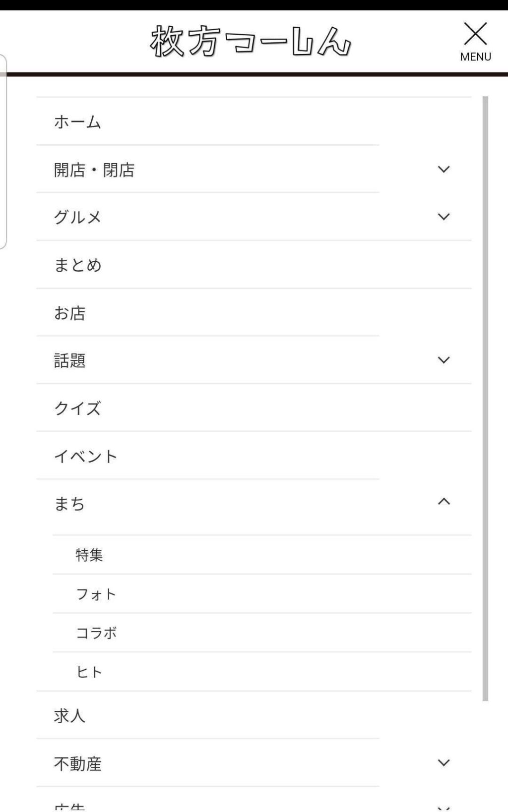Expand the グルメ submenu chevron

[x=444, y=217]
